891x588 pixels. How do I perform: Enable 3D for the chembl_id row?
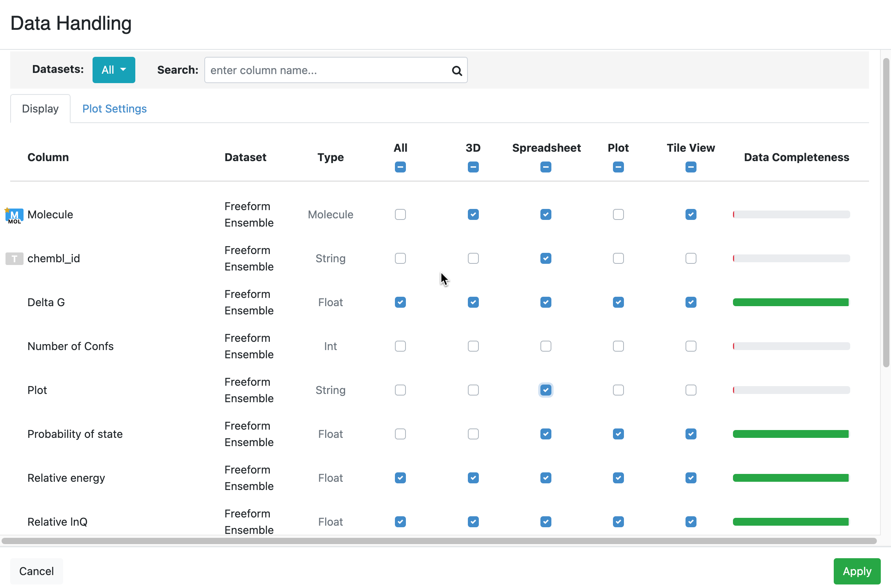coord(473,258)
